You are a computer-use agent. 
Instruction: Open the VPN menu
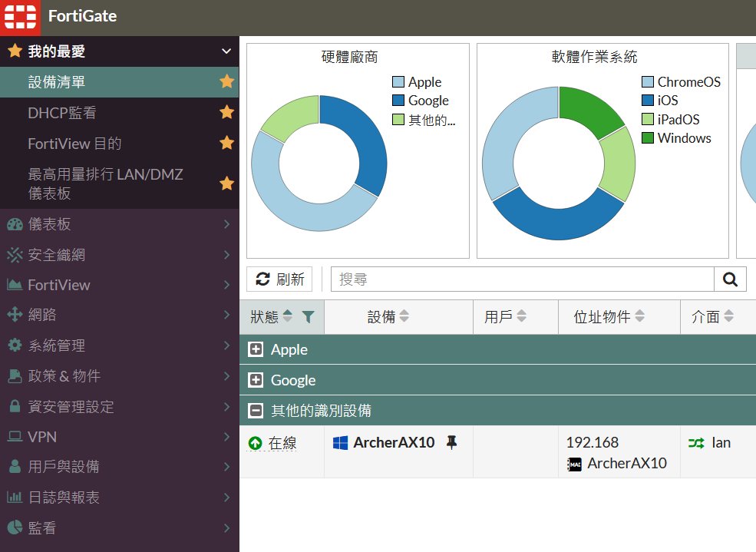click(119, 437)
